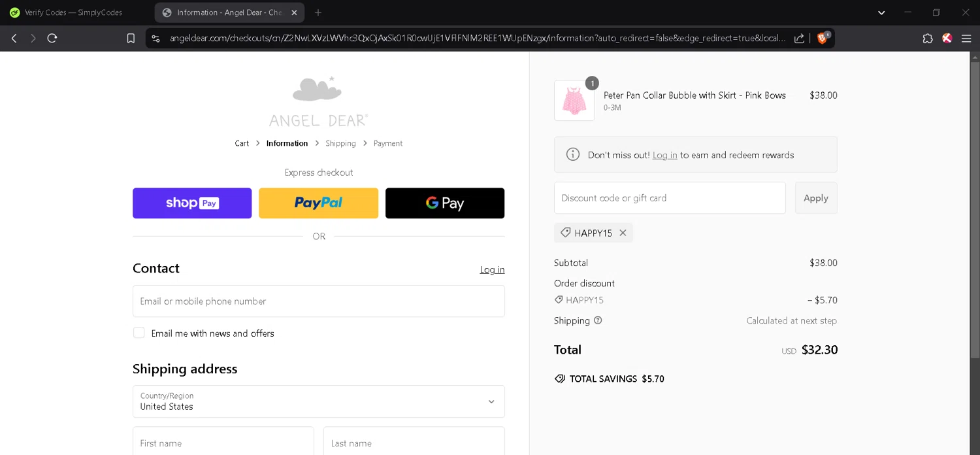Viewport: 980px width, 455px height.
Task: Open the extensions puzzle icon
Action: tap(928, 39)
